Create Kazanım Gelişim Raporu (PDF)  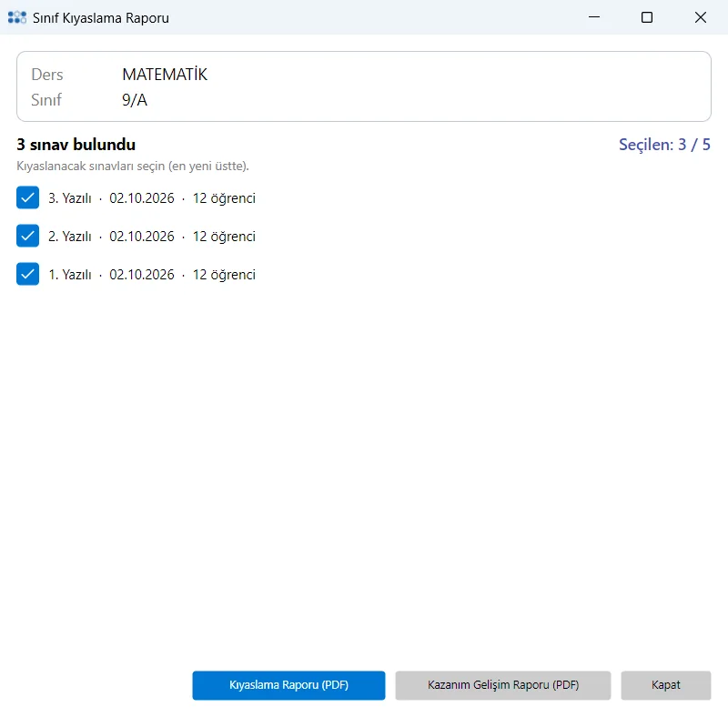(503, 685)
